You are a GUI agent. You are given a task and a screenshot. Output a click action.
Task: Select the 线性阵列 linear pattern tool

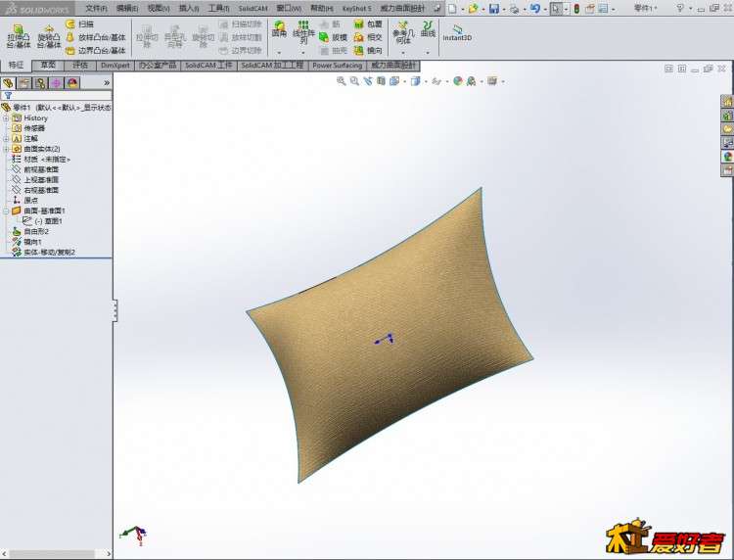303,32
